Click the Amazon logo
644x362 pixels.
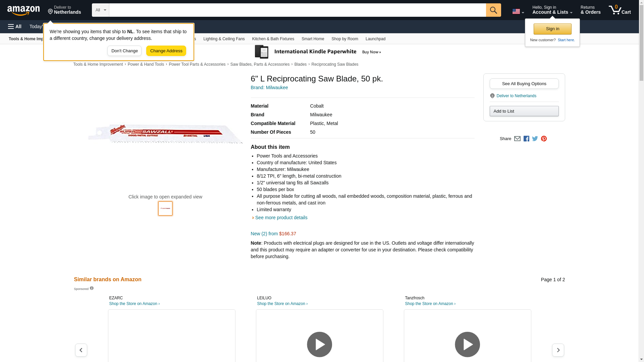click(23, 10)
